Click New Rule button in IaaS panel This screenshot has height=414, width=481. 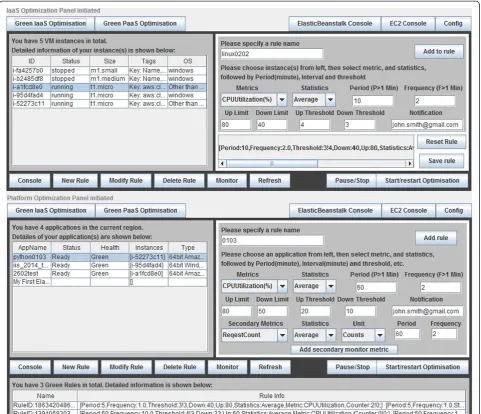[x=75, y=181]
